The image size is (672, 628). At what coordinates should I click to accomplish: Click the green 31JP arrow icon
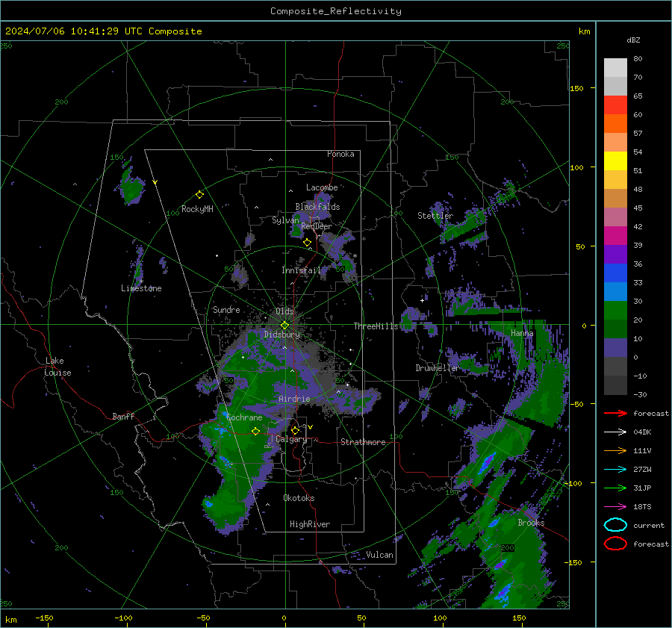tap(615, 488)
